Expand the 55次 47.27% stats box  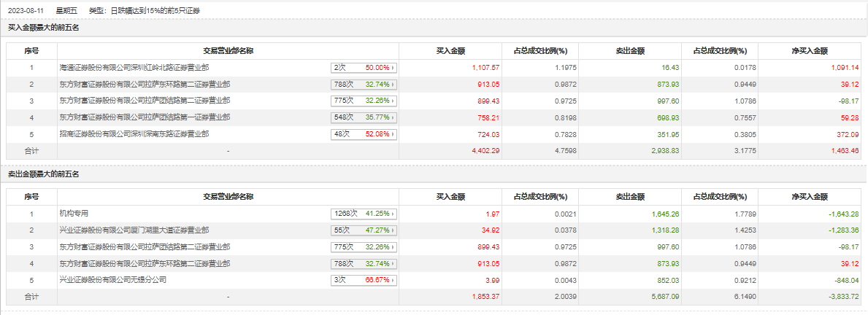click(x=364, y=230)
